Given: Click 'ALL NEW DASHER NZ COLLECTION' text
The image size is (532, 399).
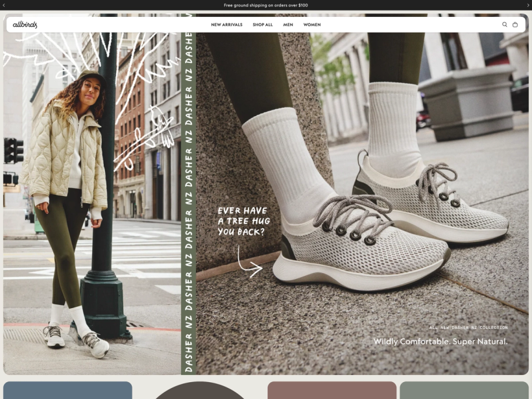Looking at the screenshot, I should pos(468,328).
